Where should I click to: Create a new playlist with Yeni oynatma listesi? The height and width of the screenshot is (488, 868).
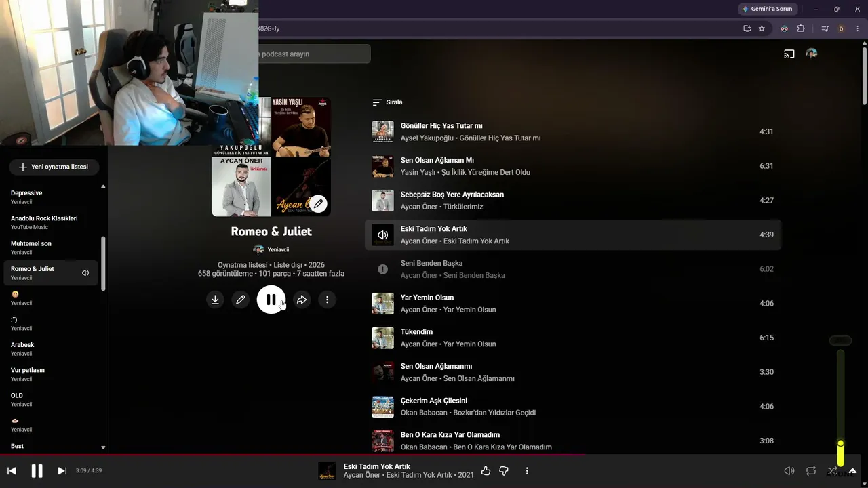click(x=54, y=167)
